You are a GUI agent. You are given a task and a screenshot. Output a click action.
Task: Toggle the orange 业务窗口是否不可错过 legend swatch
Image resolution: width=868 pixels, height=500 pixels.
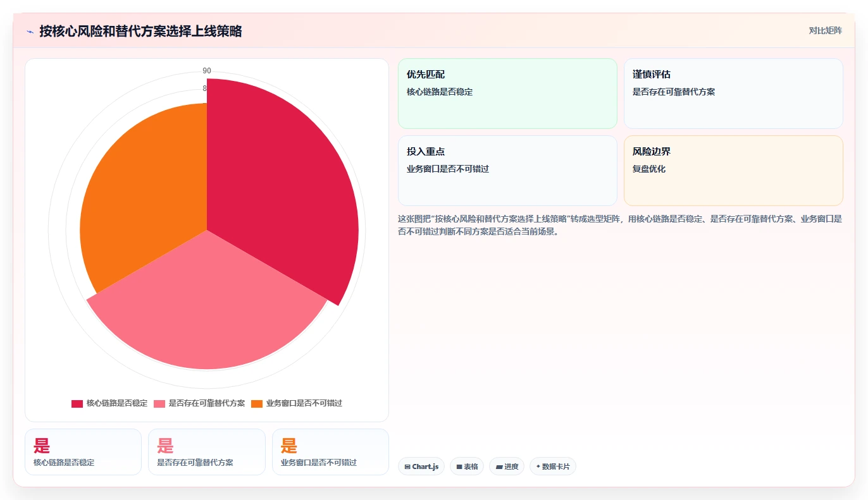(x=257, y=403)
